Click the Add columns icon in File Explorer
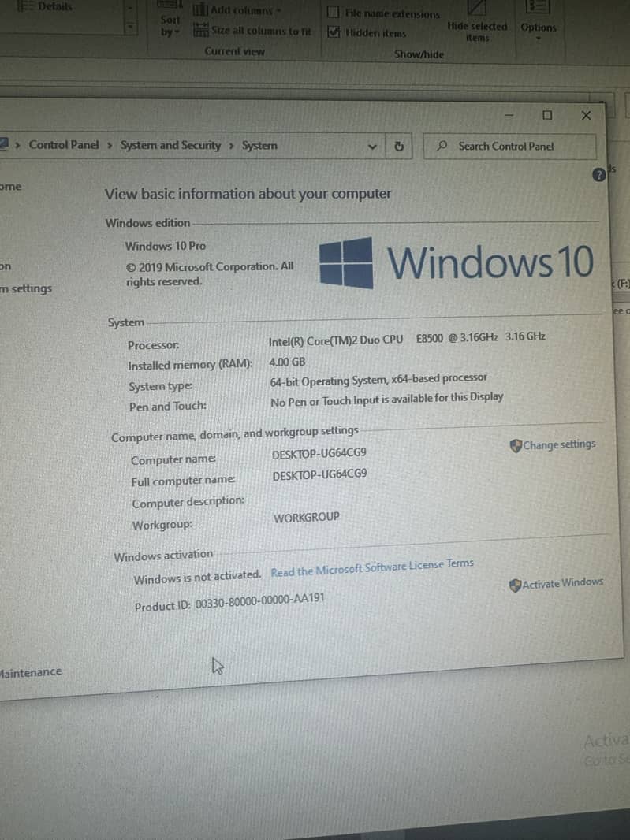The height and width of the screenshot is (840, 630). click(200, 9)
